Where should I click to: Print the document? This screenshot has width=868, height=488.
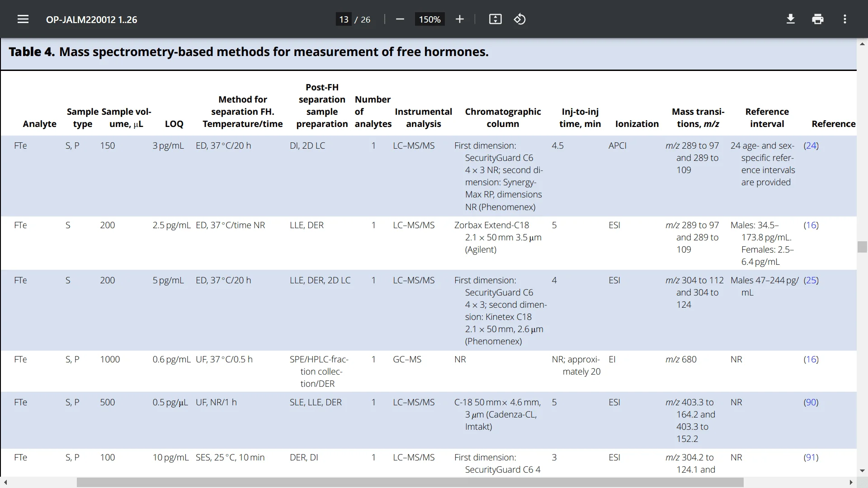(818, 19)
